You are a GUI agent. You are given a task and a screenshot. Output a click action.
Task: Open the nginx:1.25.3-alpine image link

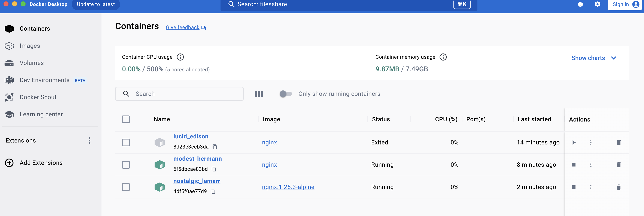tap(288, 187)
